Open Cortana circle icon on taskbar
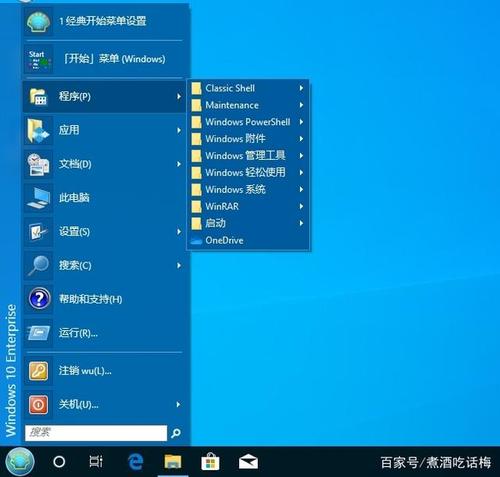This screenshot has width=500, height=477. 59,462
